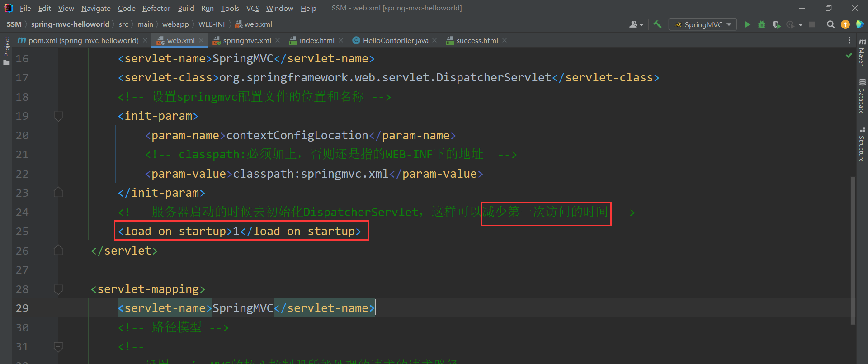This screenshot has height=364, width=868.
Task: Collapse the servlet-mapping fold marker at line 28
Action: (58, 289)
